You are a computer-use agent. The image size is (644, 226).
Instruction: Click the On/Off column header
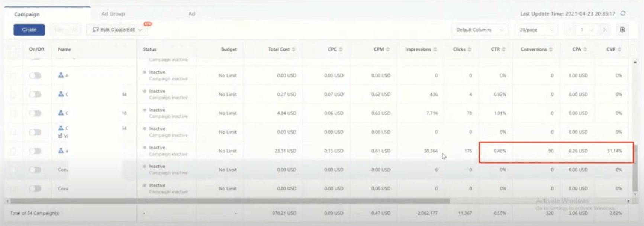pos(36,49)
